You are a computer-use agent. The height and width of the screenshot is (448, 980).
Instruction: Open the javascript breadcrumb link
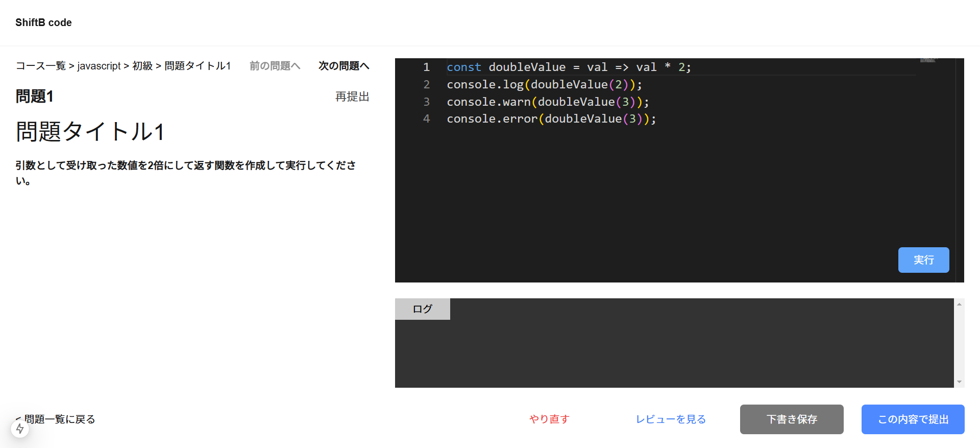[99, 66]
